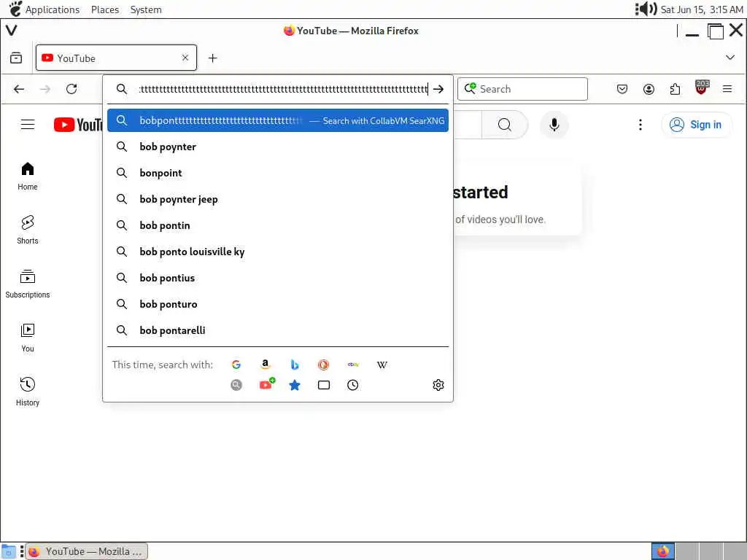Search this time with eBay
The width and height of the screenshot is (747, 560).
coord(353,365)
